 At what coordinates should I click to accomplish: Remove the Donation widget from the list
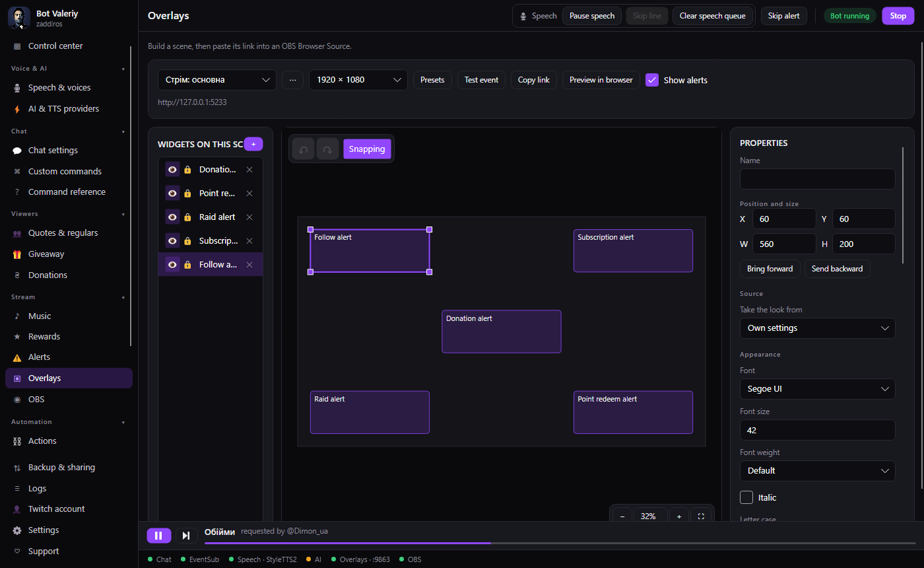click(x=249, y=170)
